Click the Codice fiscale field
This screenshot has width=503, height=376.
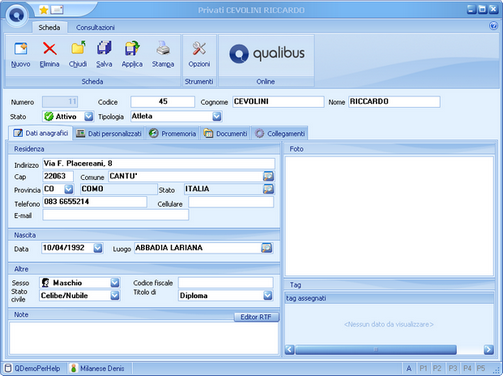pyautogui.click(x=226, y=283)
